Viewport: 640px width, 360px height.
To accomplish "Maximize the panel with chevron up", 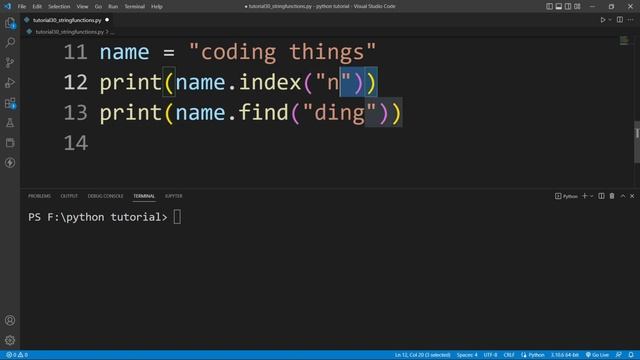I will [623, 196].
